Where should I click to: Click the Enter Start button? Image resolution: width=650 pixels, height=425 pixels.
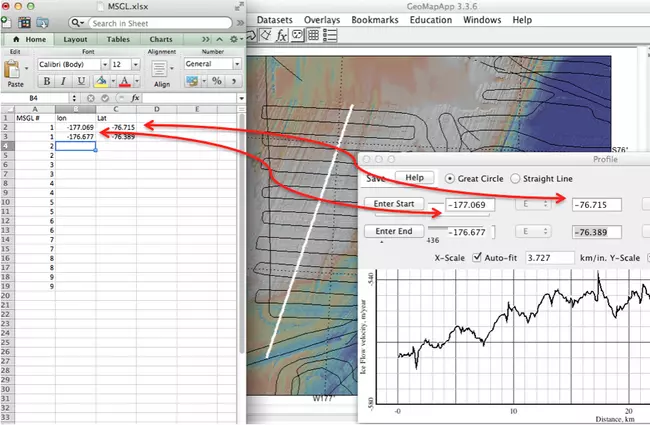[392, 204]
